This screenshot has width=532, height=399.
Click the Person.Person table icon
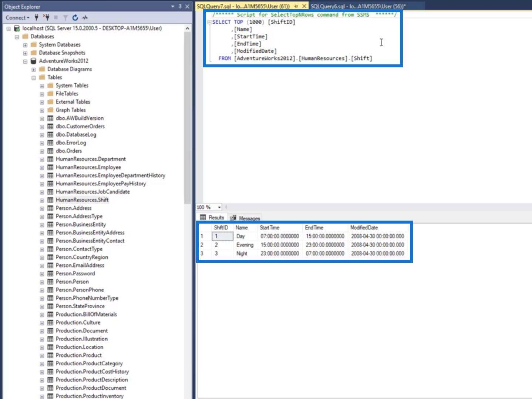tap(50, 282)
